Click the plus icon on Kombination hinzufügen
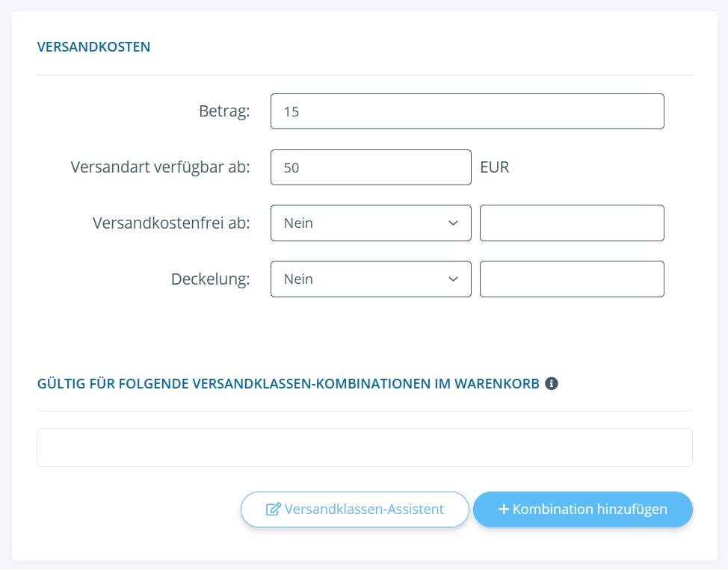 [504, 509]
